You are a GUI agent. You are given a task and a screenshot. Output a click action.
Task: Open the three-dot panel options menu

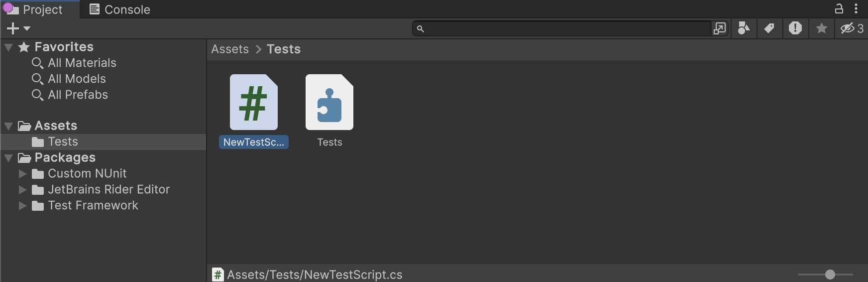coord(856,8)
